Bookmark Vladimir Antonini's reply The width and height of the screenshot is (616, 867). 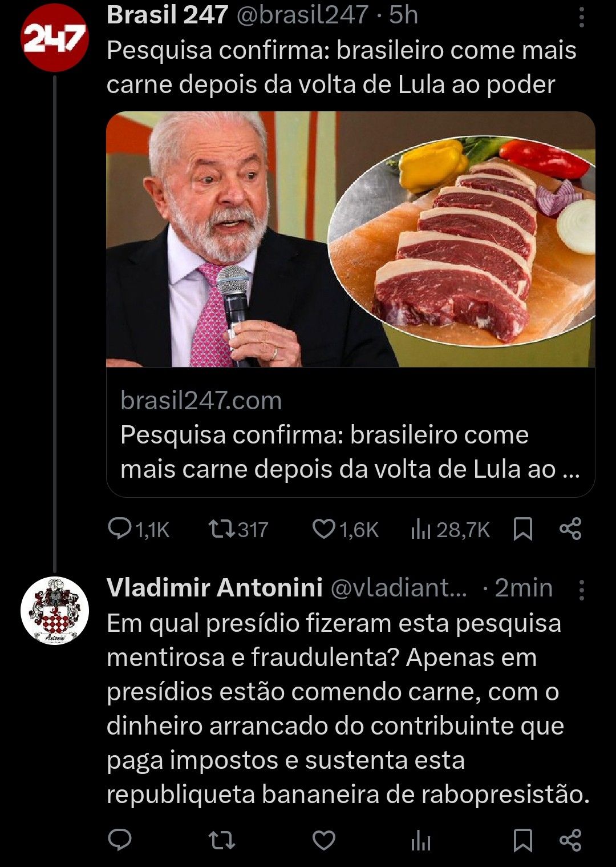523,840
